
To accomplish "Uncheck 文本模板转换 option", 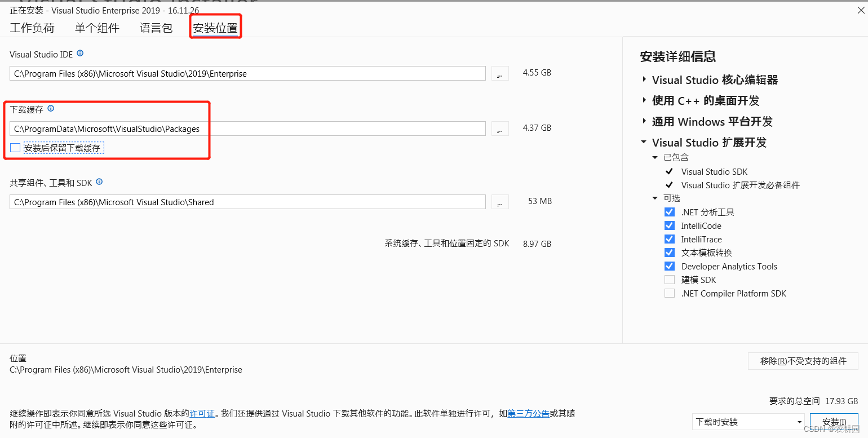I will (x=670, y=253).
